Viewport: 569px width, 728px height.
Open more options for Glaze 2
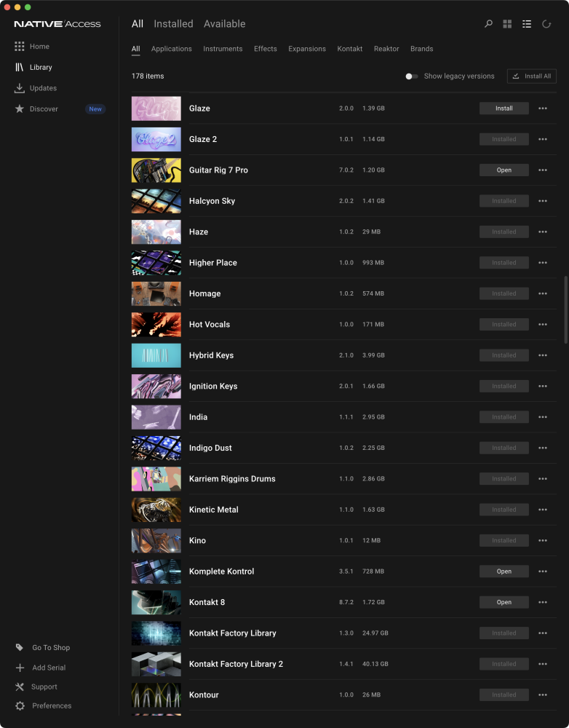pos(543,139)
